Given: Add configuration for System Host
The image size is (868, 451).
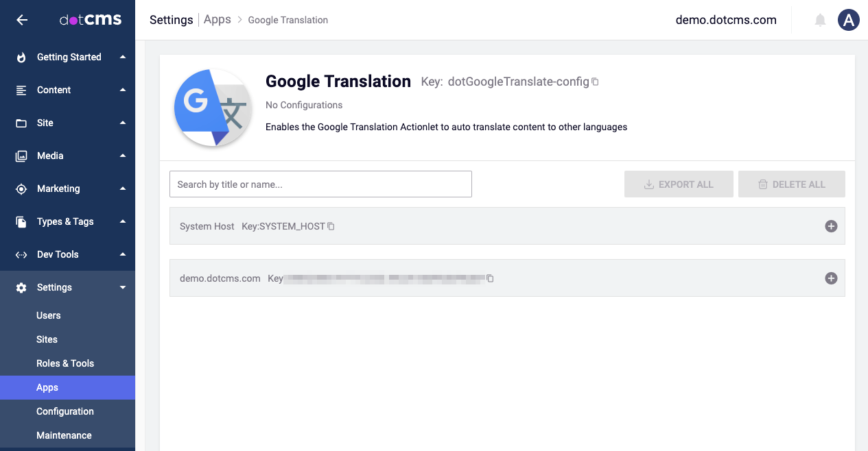Looking at the screenshot, I should pos(831,226).
